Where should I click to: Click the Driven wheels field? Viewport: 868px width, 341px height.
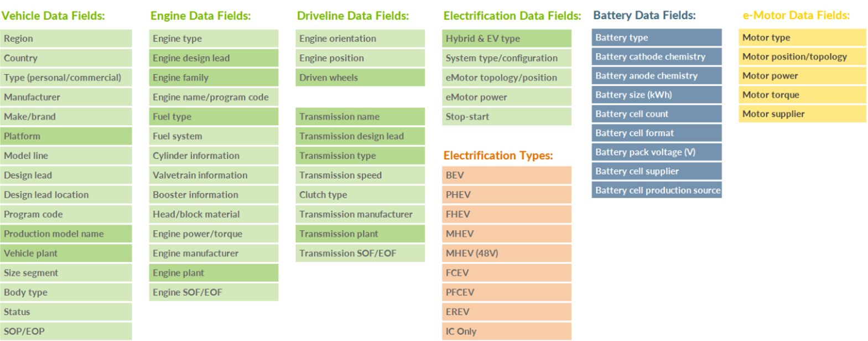click(360, 77)
